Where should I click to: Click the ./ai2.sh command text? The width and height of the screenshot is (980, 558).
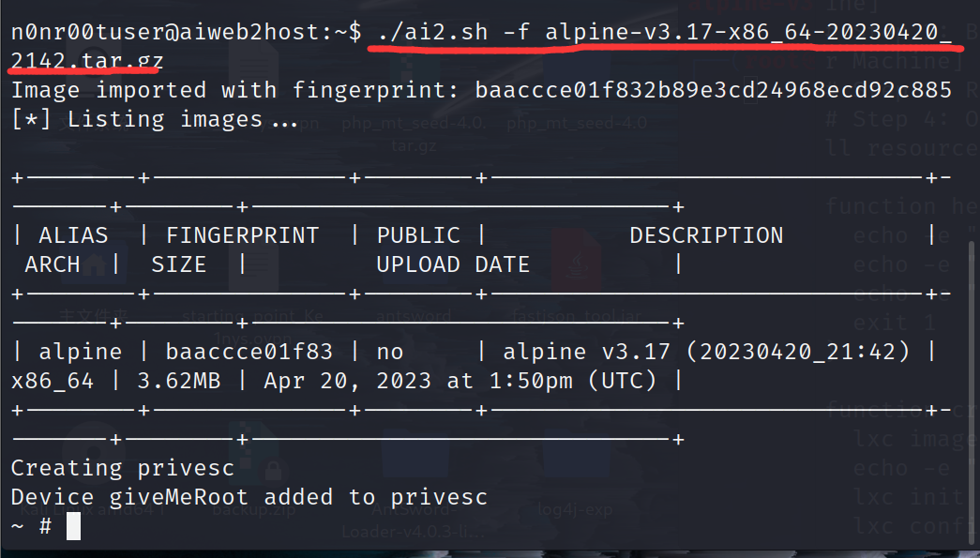[x=433, y=31]
